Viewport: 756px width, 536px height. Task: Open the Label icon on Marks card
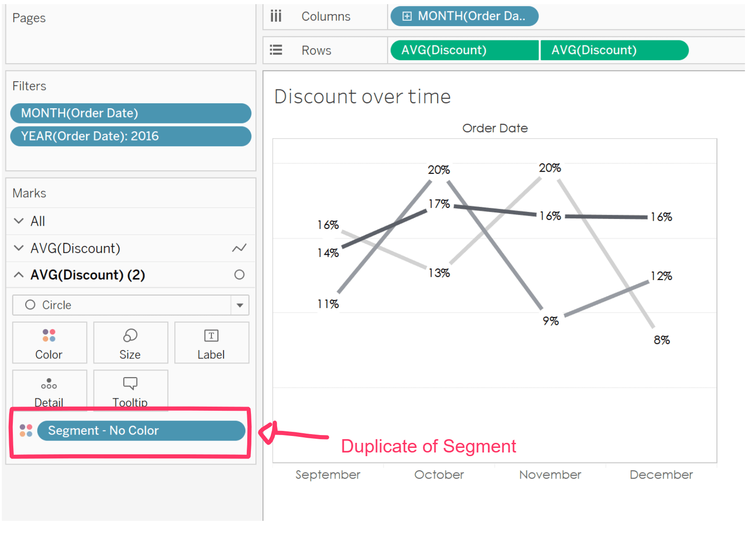(211, 342)
